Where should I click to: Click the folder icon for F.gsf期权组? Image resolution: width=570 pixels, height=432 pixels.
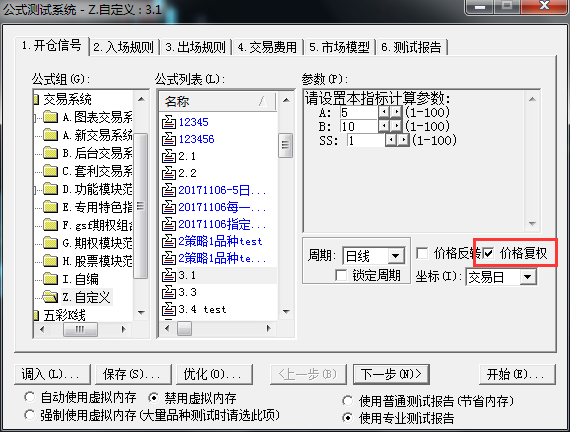51,225
